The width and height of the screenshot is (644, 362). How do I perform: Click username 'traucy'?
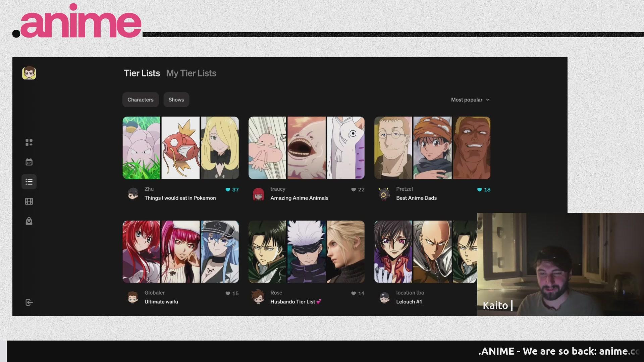(278, 189)
